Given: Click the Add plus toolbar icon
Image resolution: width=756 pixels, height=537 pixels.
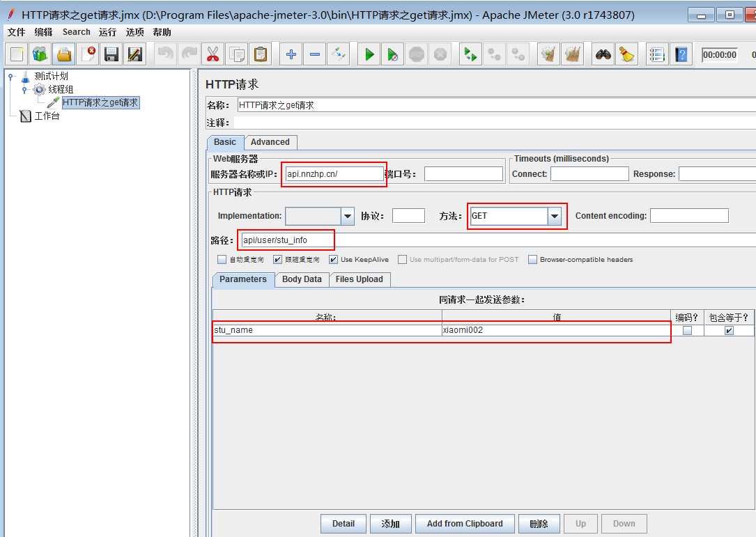Looking at the screenshot, I should [291, 54].
